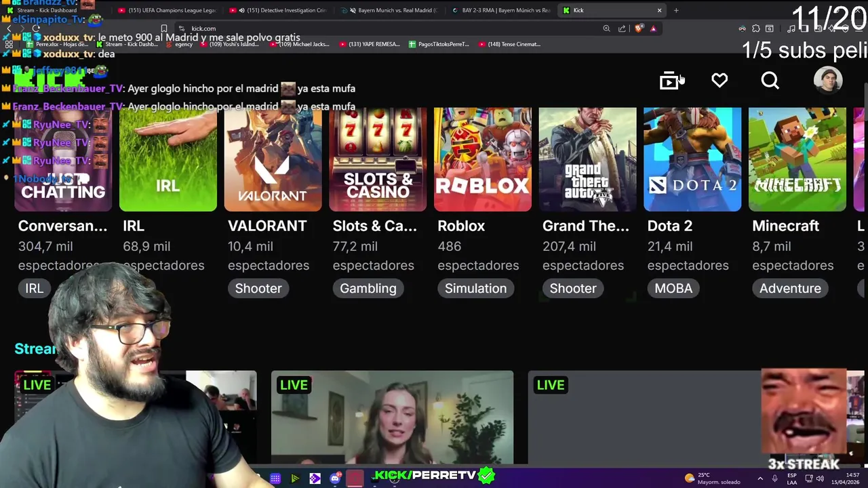Click the Dota 2 category title
This screenshot has width=868, height=488.
click(x=669, y=226)
